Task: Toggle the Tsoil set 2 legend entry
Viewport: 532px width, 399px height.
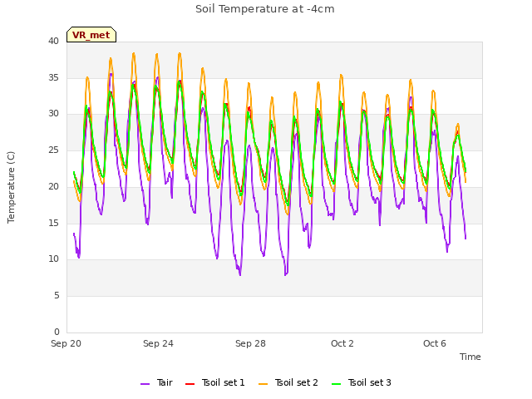Action: click(288, 382)
